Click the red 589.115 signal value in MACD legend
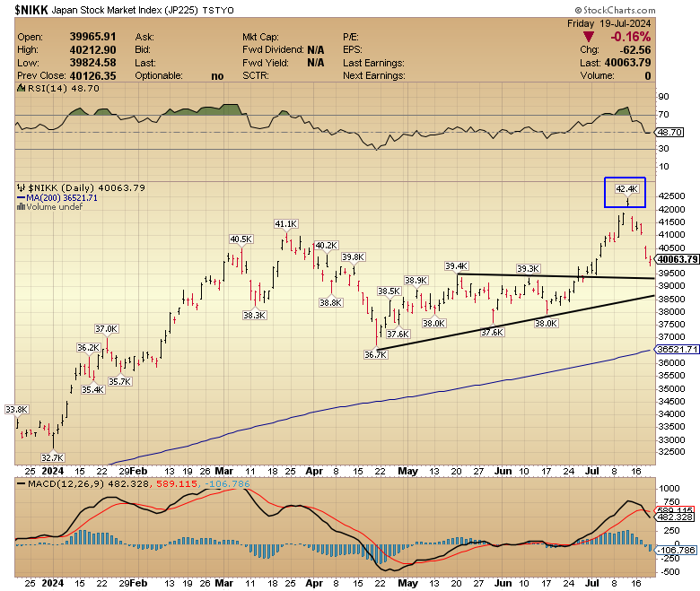 (176, 483)
